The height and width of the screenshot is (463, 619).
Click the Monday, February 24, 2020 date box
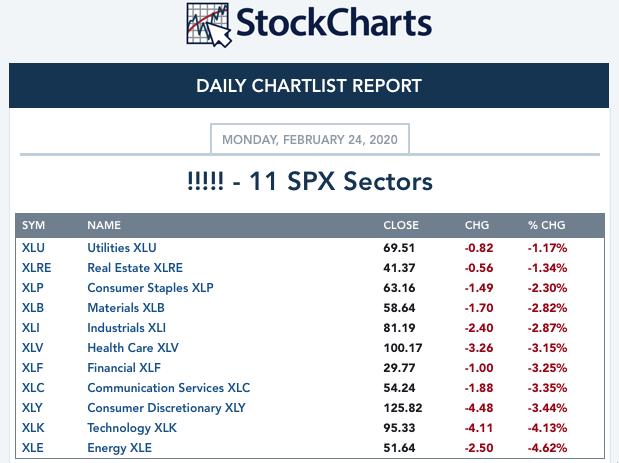[309, 139]
